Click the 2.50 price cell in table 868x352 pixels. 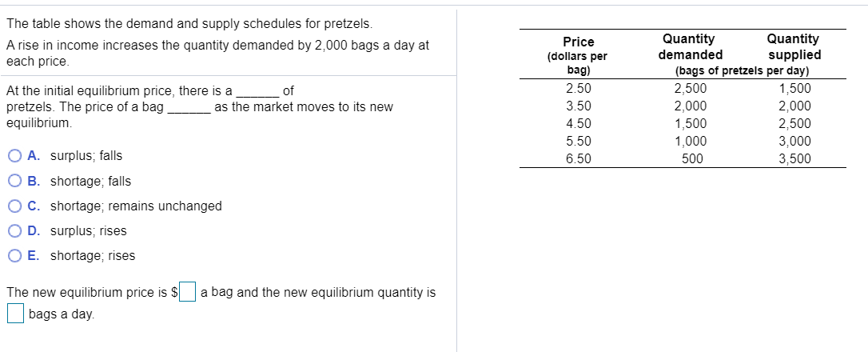pyautogui.click(x=579, y=89)
